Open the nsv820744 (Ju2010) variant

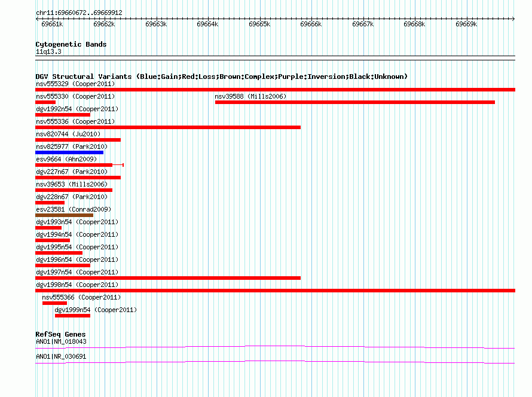point(68,134)
